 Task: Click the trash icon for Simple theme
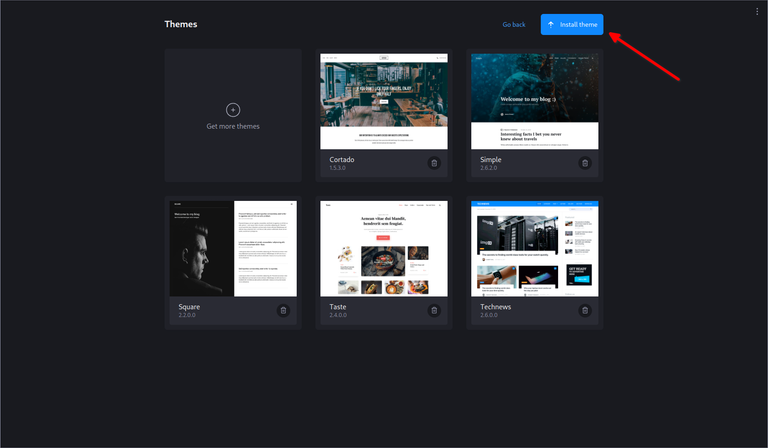tap(584, 163)
